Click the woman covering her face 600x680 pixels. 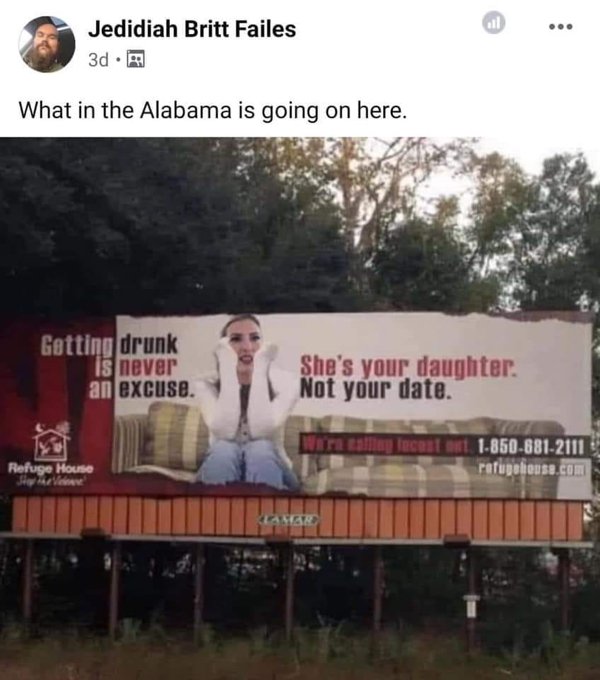tap(249, 399)
